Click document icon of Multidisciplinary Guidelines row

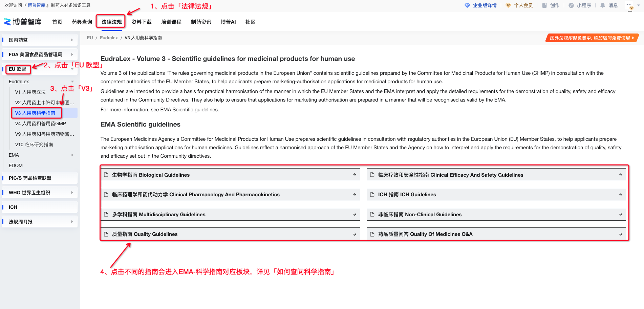(106, 215)
